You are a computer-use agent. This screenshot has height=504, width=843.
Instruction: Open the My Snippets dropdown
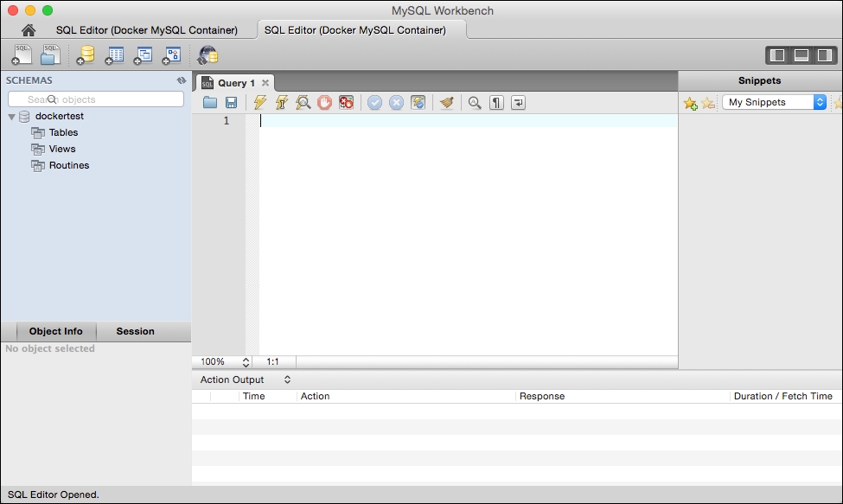774,102
